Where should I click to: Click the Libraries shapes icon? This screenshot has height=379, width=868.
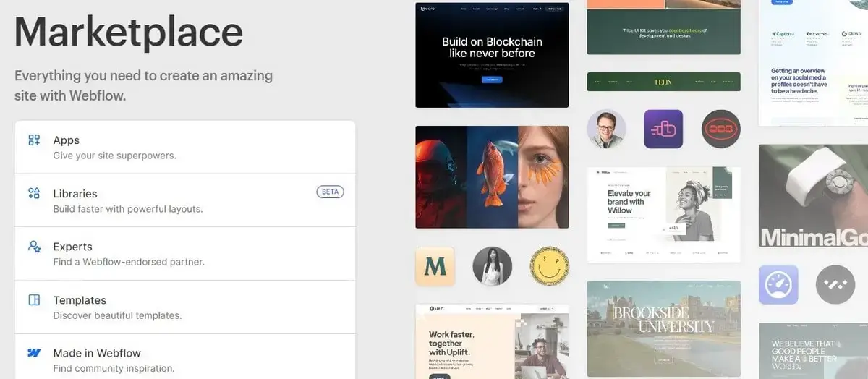point(34,193)
